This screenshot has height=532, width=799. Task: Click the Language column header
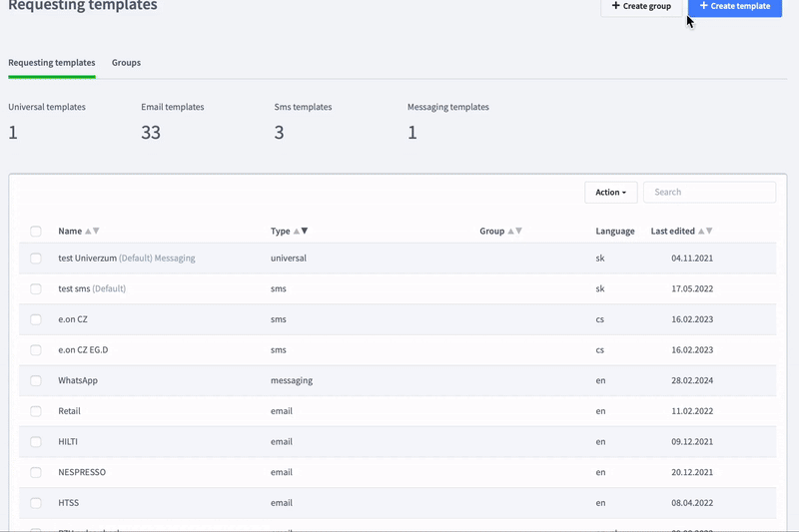615,232
